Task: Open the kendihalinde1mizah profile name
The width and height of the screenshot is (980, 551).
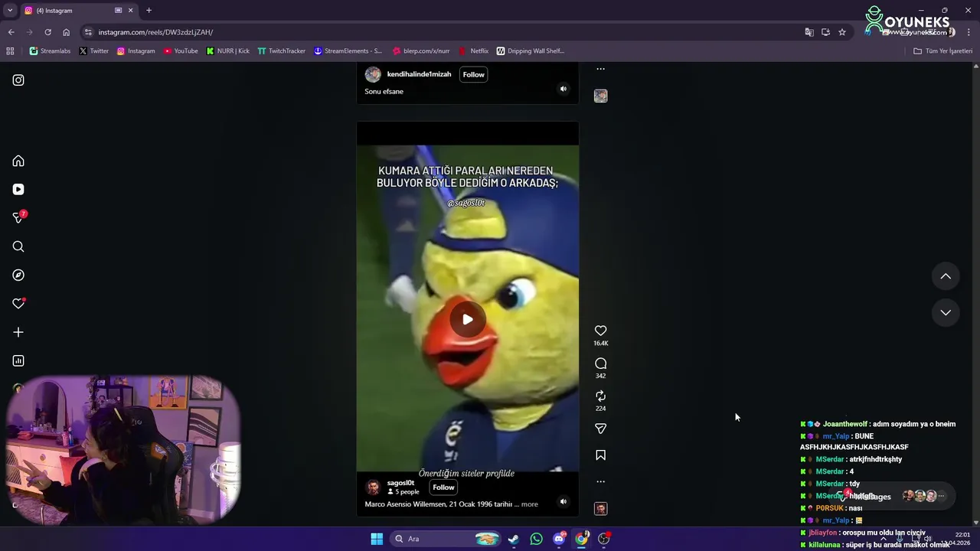Action: [419, 74]
